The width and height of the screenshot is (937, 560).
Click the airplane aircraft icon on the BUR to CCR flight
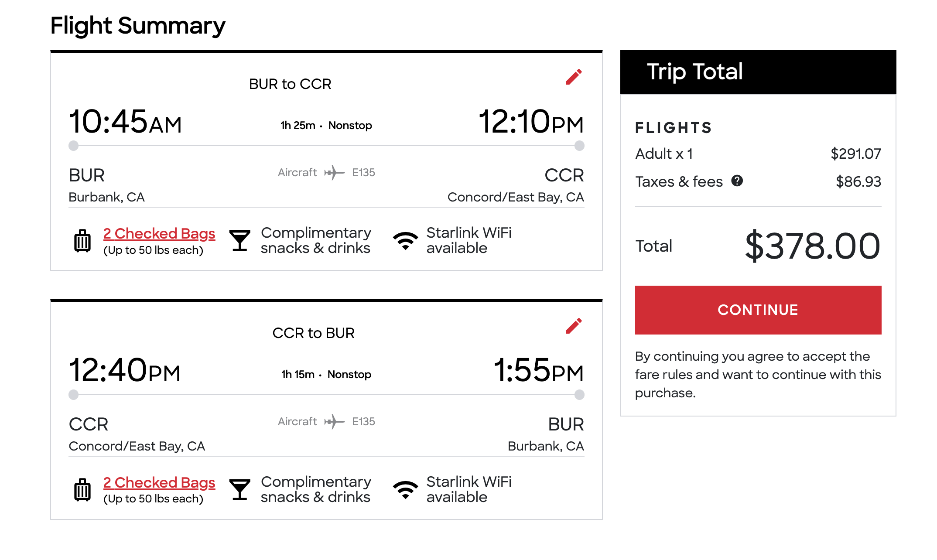pos(334,173)
